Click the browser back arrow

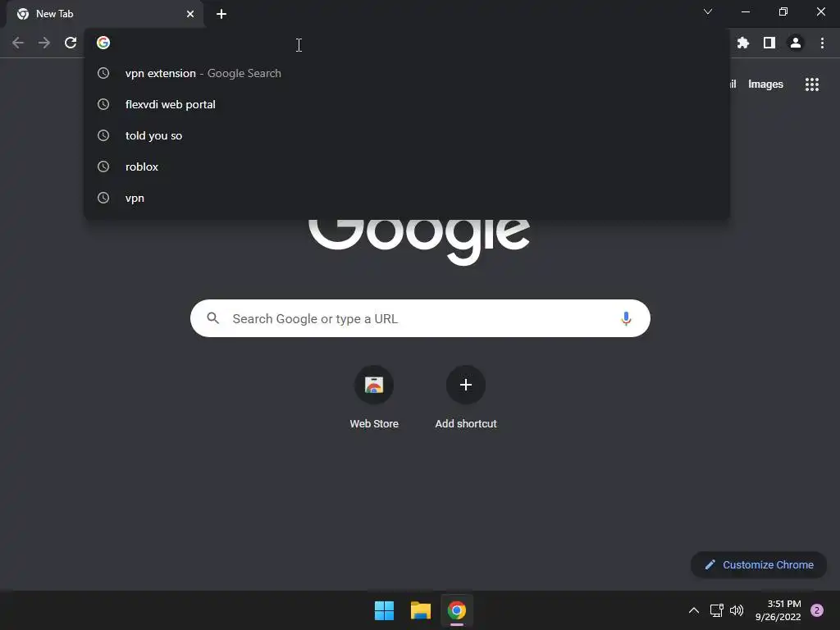tap(18, 43)
